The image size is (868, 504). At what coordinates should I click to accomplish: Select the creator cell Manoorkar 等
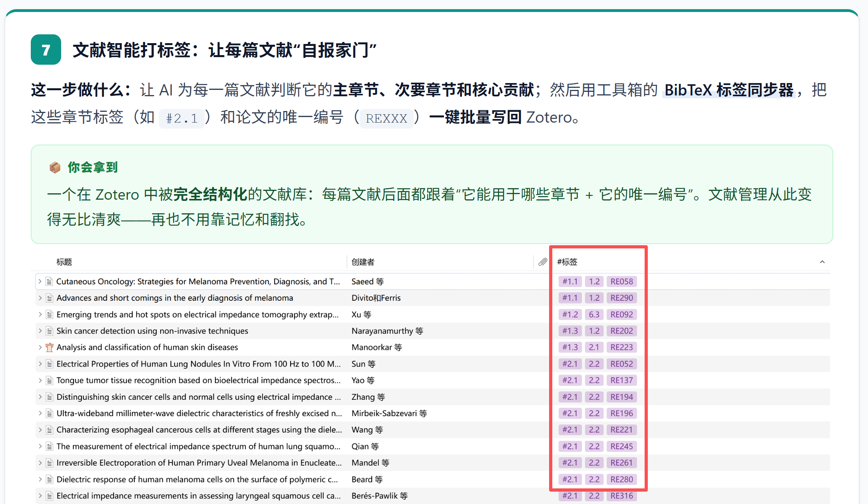click(377, 347)
